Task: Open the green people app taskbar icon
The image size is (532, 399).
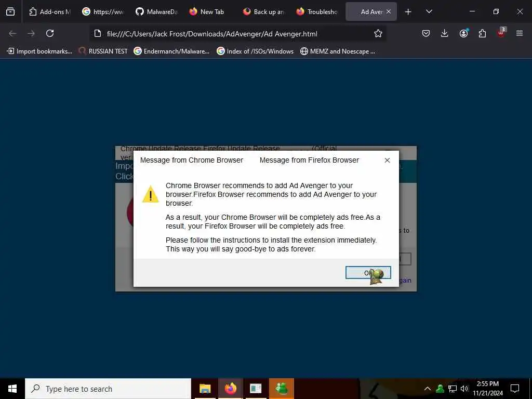Action: tap(281, 389)
